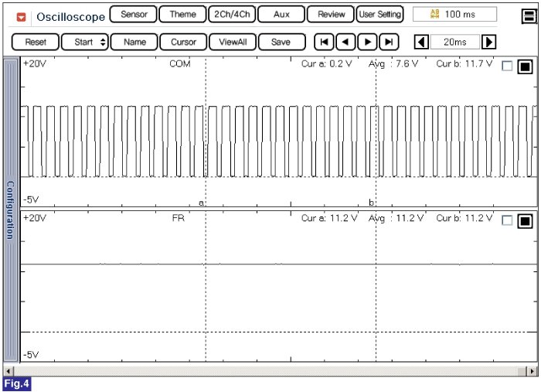This screenshot has width=541, height=392.
Task: Expand the Configuration side panel
Action: coord(10,210)
